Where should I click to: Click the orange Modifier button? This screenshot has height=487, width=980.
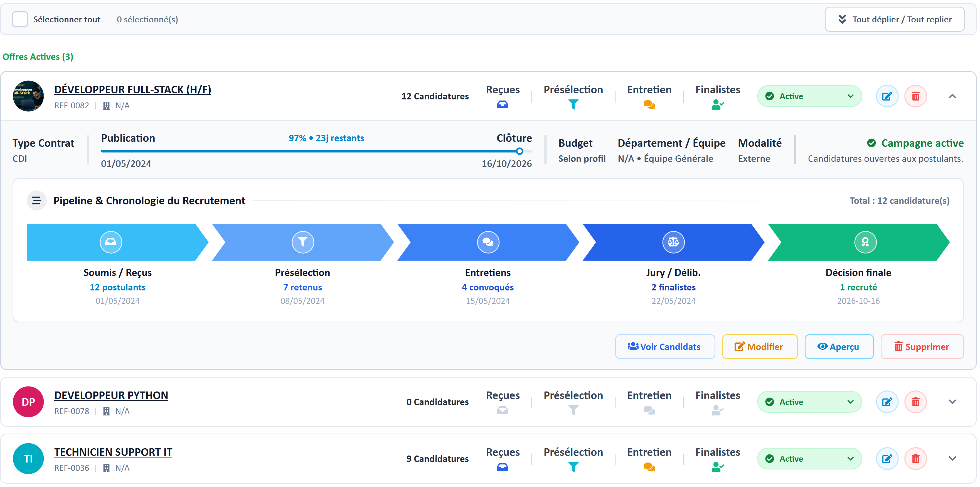[760, 347]
